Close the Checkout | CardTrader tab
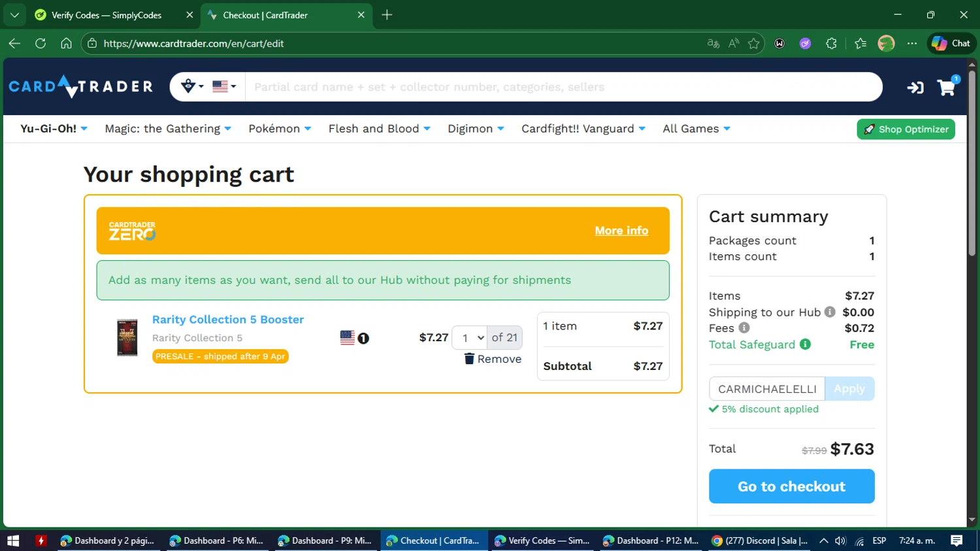Screen dimensions: 980x551 coord(361,15)
